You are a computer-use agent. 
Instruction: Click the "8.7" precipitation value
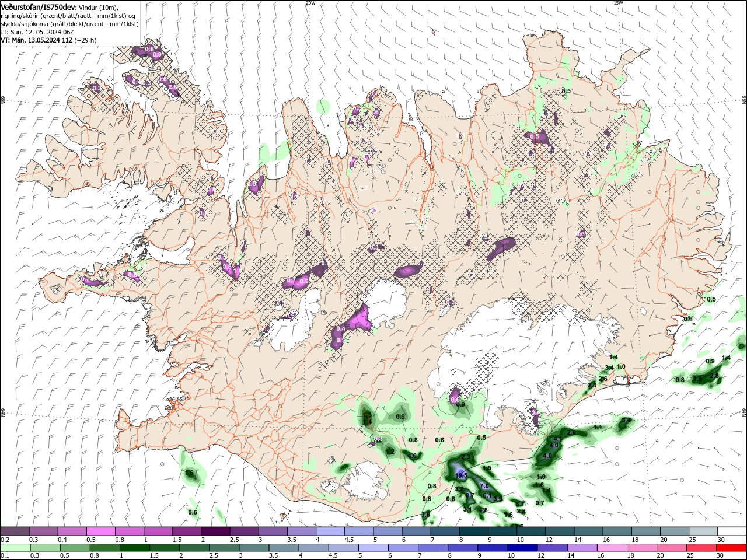(x=470, y=495)
